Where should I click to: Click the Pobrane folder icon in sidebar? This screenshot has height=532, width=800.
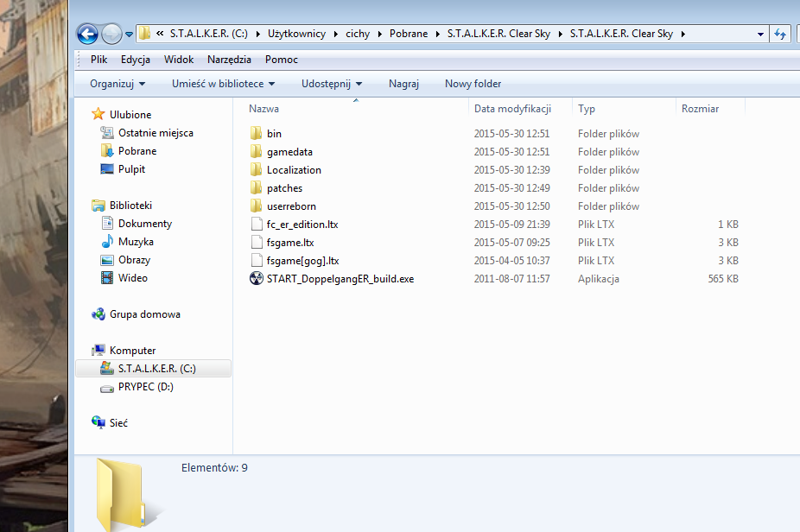[106, 151]
